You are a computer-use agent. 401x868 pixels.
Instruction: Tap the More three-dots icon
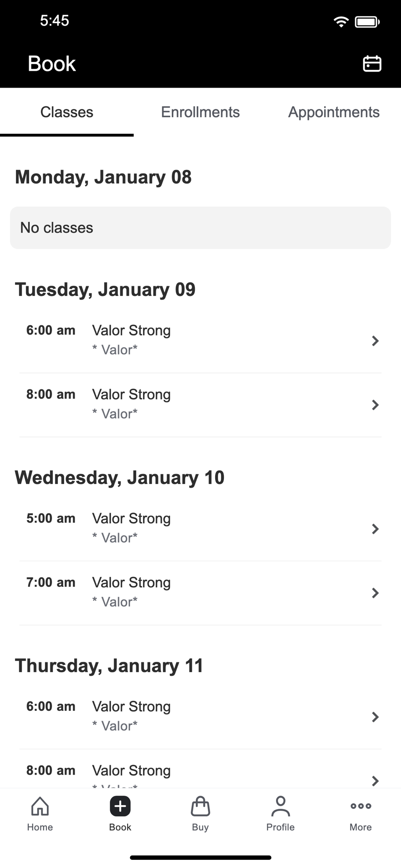[x=361, y=806]
